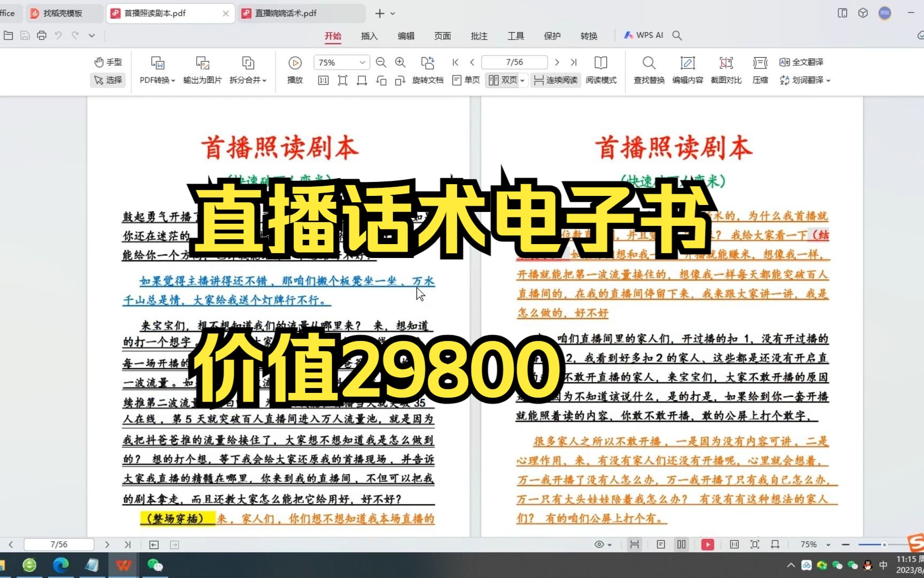Open WeChat from the taskbar
This screenshot has width=924, height=578.
tap(155, 565)
